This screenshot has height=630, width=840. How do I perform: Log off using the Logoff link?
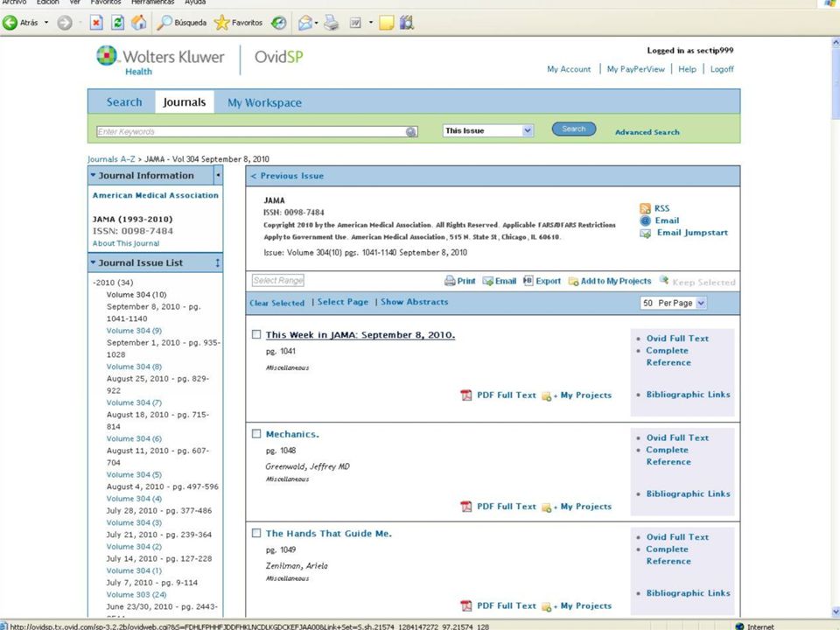(x=722, y=69)
